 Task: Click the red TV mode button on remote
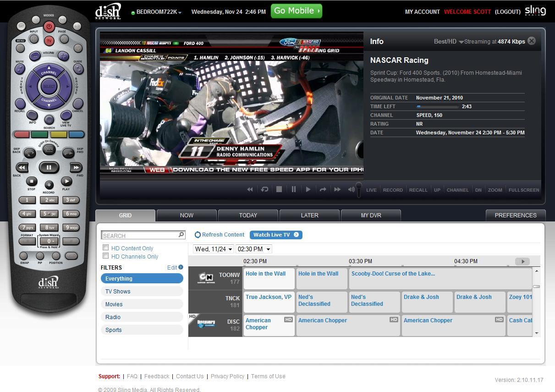[x=49, y=41]
